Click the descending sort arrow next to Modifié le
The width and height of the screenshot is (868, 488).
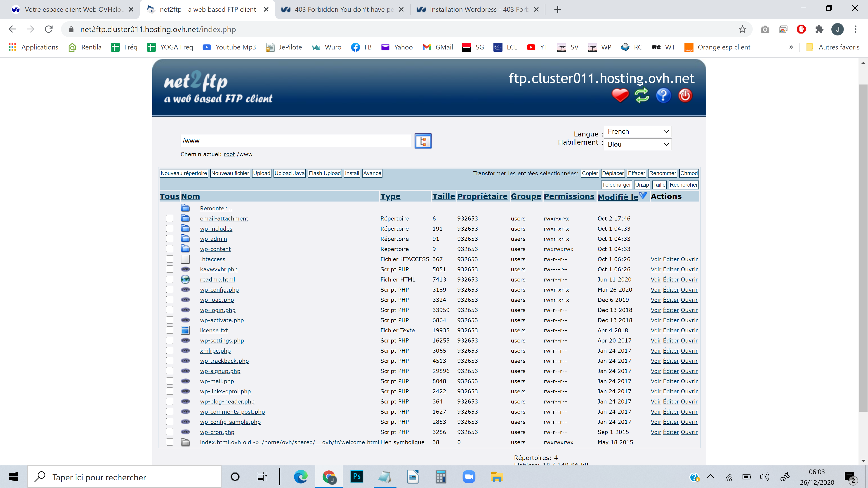click(643, 195)
